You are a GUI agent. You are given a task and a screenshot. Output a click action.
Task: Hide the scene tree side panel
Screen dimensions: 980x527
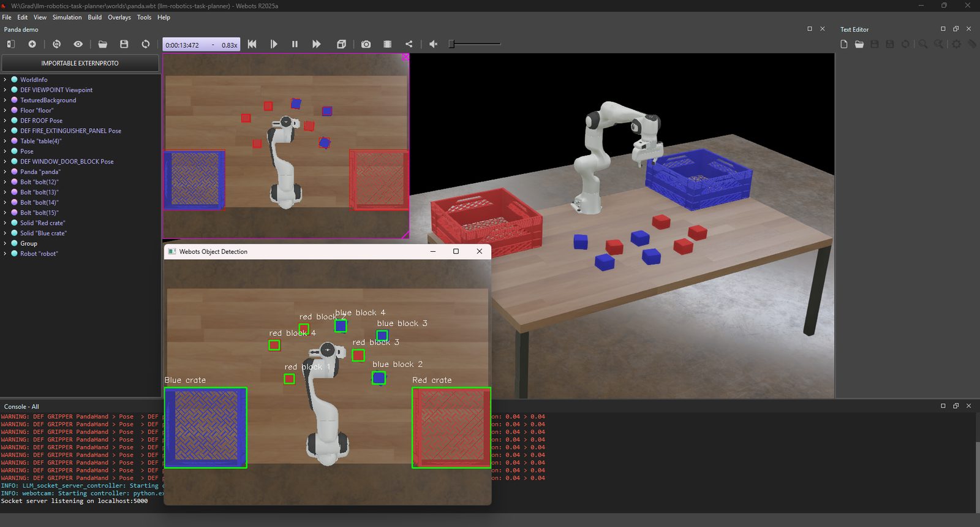tap(10, 44)
